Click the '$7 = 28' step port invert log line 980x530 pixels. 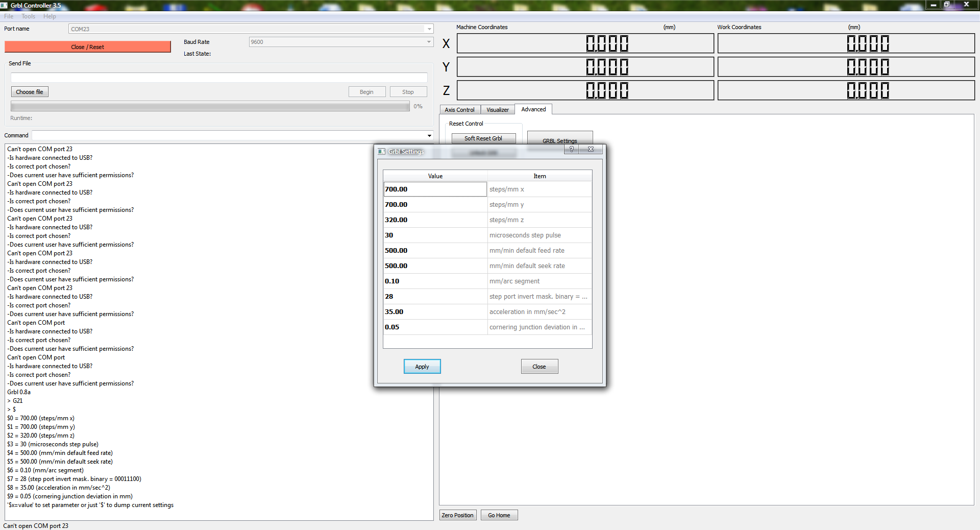pos(74,479)
